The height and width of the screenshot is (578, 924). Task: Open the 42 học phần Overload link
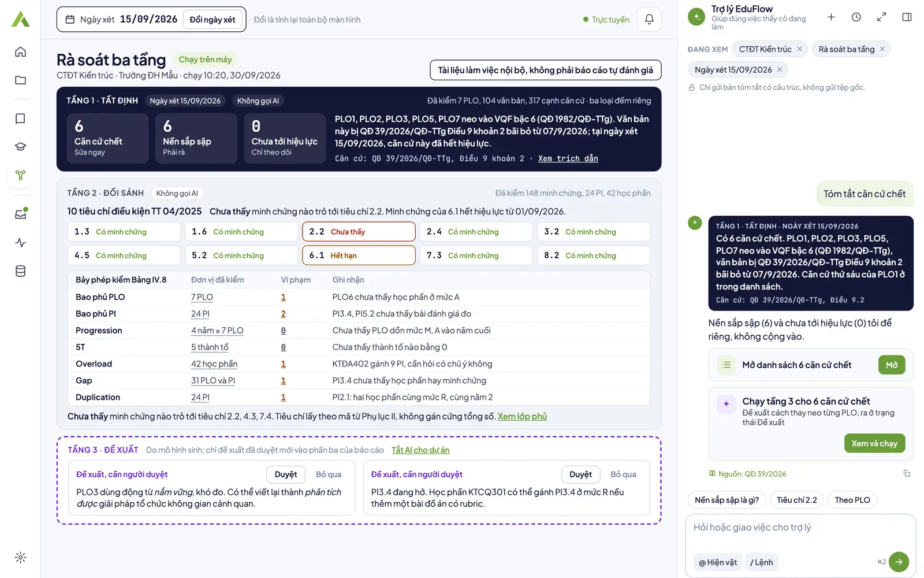tap(214, 364)
